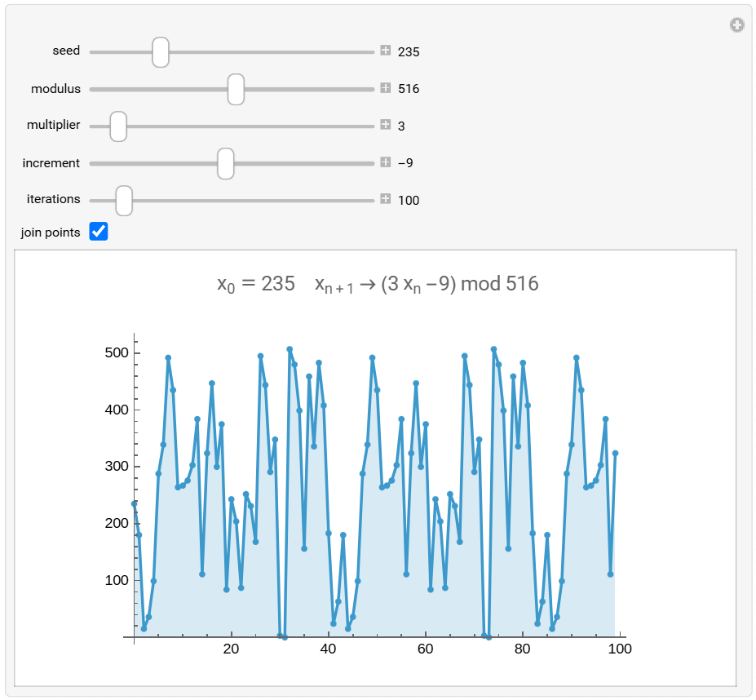Click the seed value 235
This screenshot has width=756, height=700.
click(408, 52)
